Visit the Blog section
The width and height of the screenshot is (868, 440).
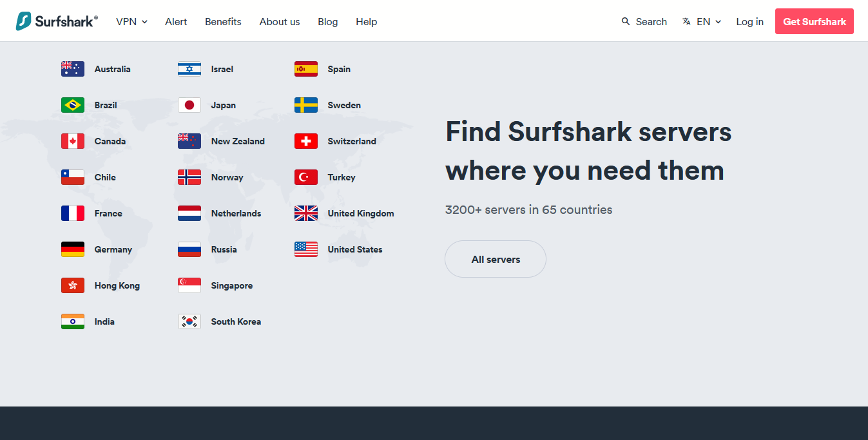(327, 22)
